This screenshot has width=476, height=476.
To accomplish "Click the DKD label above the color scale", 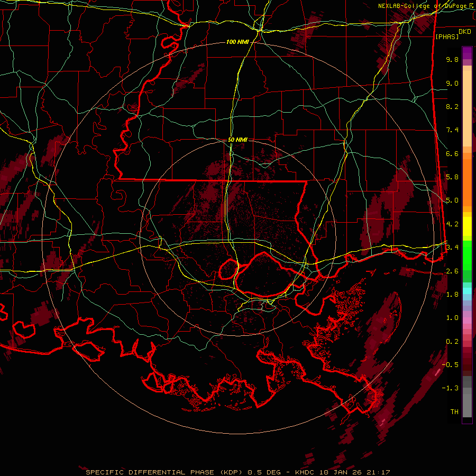I will click(x=465, y=32).
